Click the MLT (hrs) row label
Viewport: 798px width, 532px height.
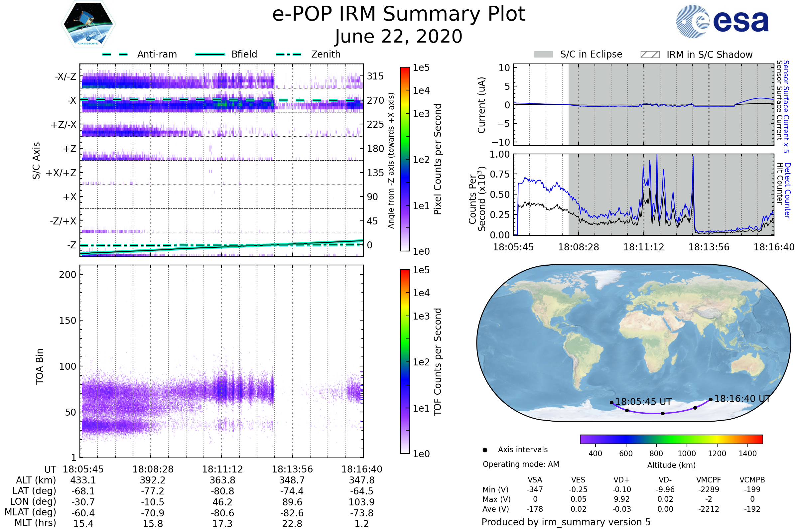pyautogui.click(x=35, y=523)
